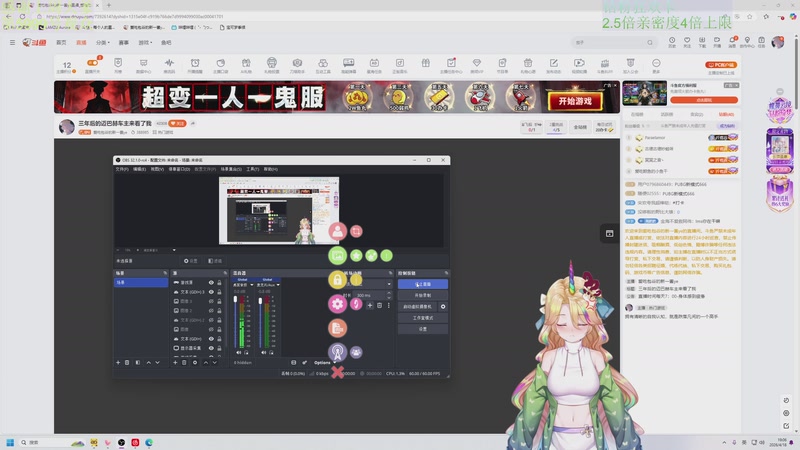
Task: Click the green image icon in floating menu
Action: 337,256
